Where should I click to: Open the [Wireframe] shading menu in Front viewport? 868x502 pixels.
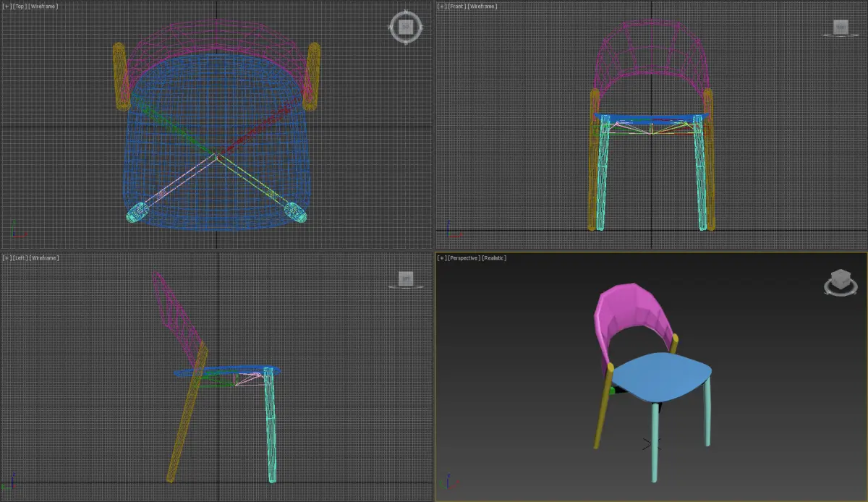482,6
